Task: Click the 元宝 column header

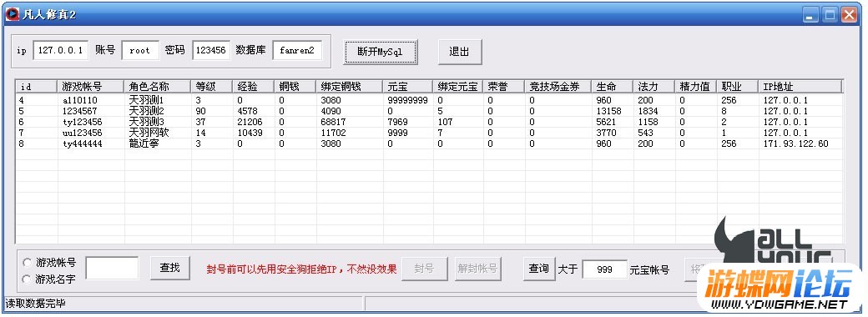Action: (408, 86)
